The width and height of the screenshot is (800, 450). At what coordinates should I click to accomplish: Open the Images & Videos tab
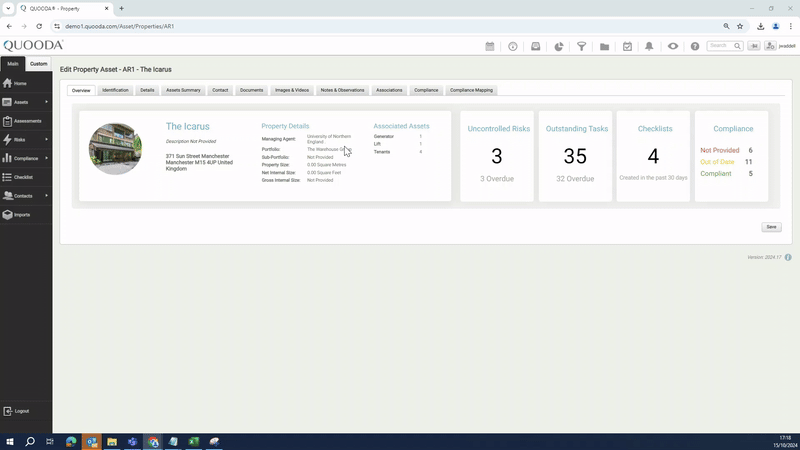292,90
